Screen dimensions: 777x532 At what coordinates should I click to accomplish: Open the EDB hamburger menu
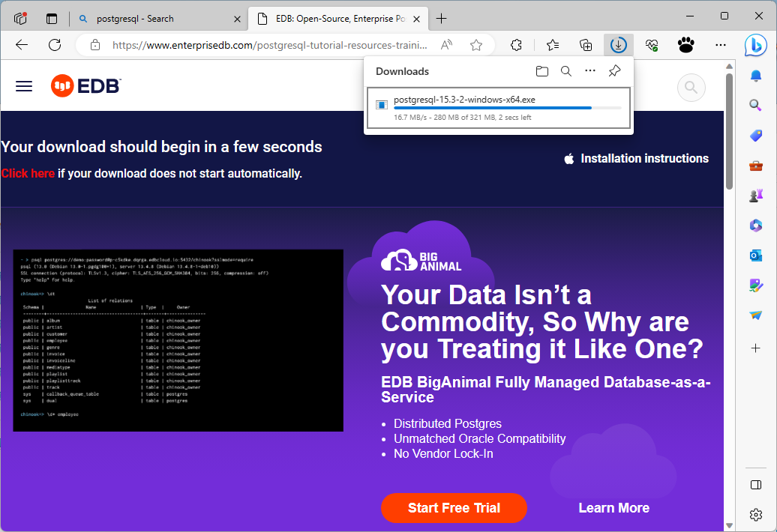24,86
